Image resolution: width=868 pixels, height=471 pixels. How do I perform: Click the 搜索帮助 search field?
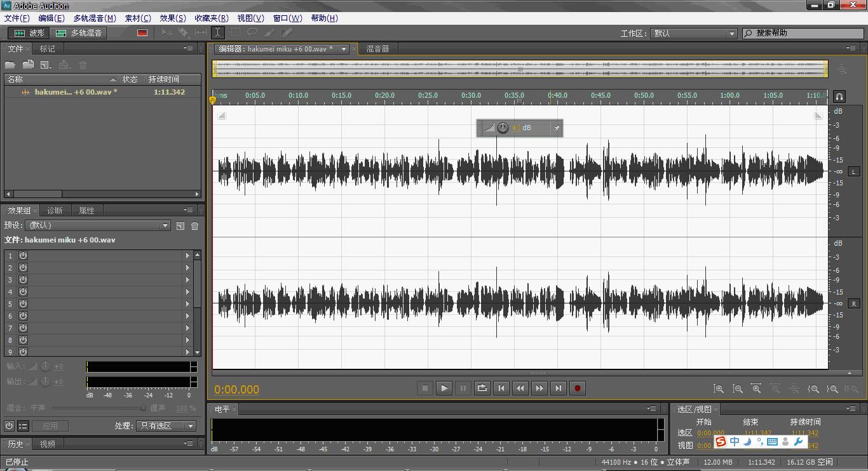(x=805, y=33)
